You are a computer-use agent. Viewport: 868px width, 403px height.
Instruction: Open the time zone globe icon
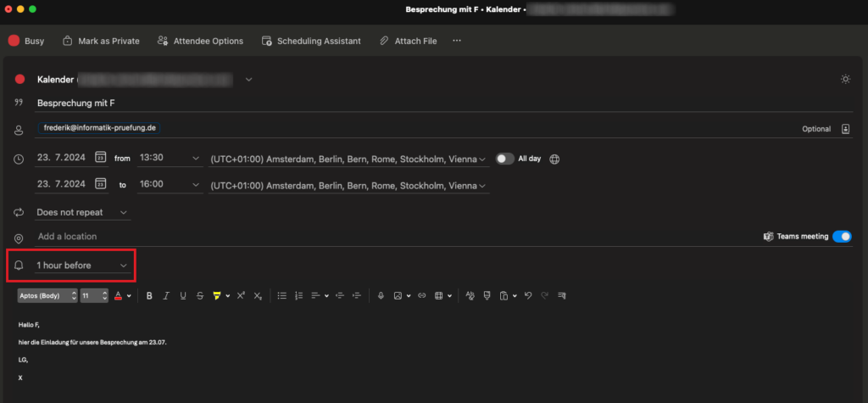point(554,159)
